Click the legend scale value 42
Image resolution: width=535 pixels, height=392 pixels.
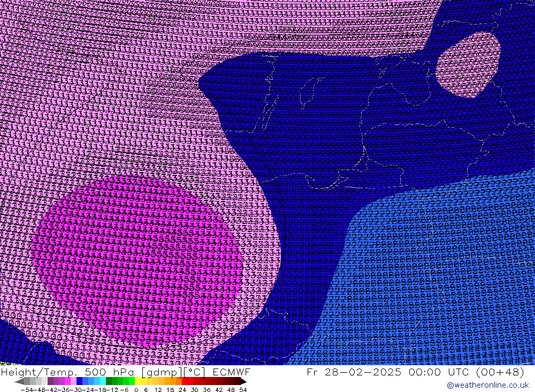[219, 390]
